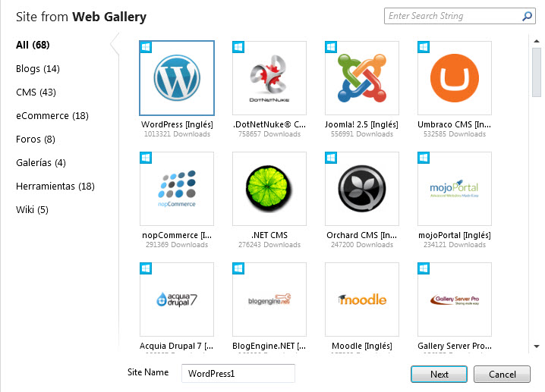The image size is (545, 392).
Task: Choose the DotNetNuke application icon
Action: [x=269, y=78]
